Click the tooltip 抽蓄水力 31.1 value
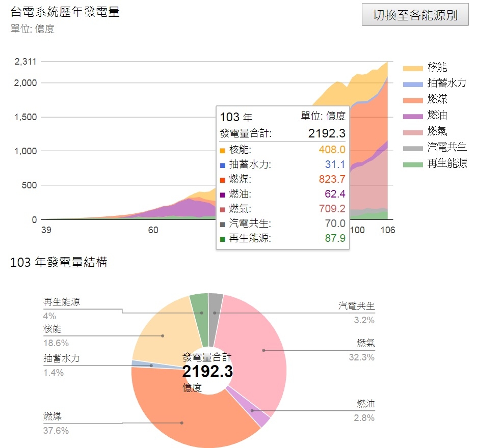The width and height of the screenshot is (502, 448). (x=335, y=164)
